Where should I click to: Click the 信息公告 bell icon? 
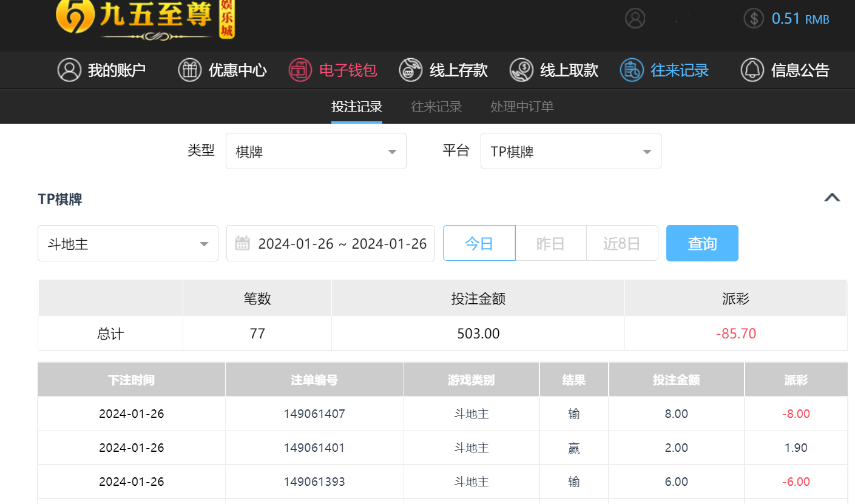(752, 70)
